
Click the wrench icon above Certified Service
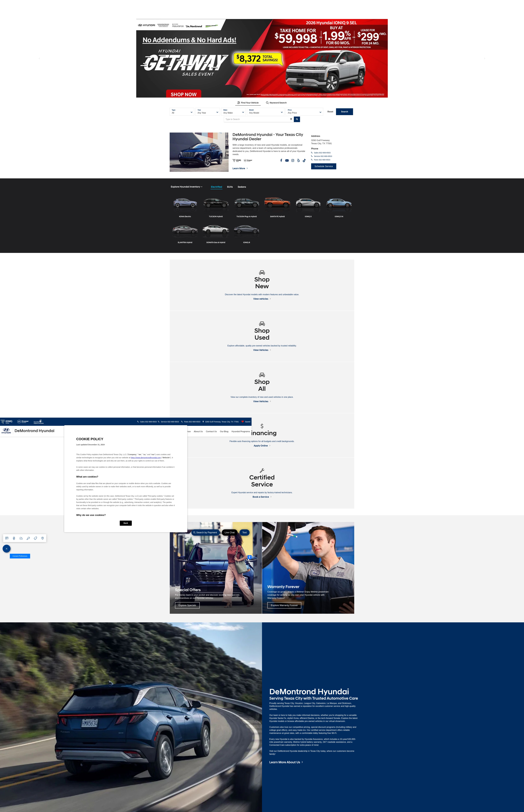262,470
